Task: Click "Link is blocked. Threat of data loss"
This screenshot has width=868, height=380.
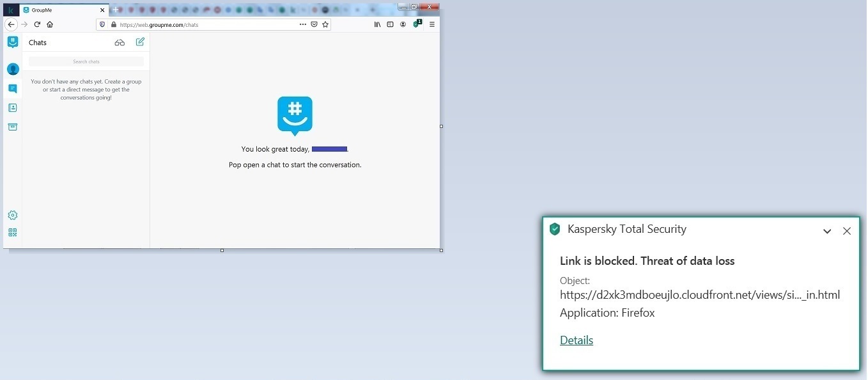Action: pyautogui.click(x=647, y=261)
